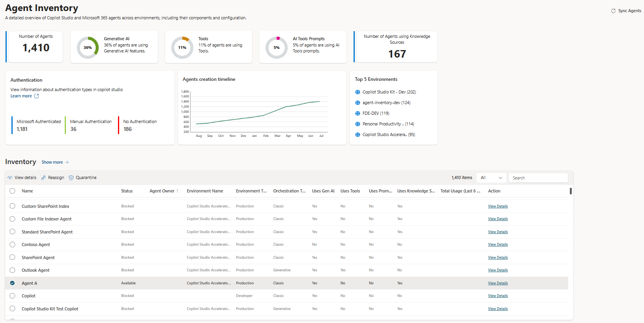Click the Microsoft Authenticated 1,181 count

(x=22, y=129)
